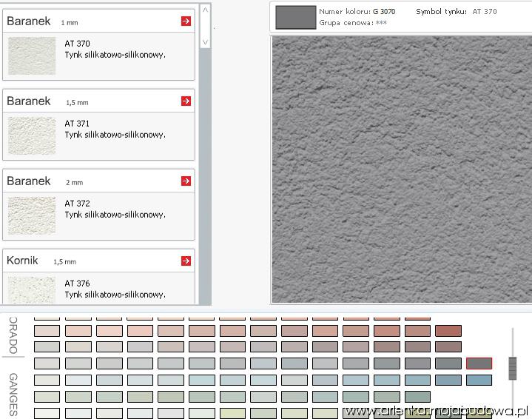Open Baranek 1,5 mm using its red arrow
This screenshot has width=532, height=419.
pyautogui.click(x=186, y=101)
